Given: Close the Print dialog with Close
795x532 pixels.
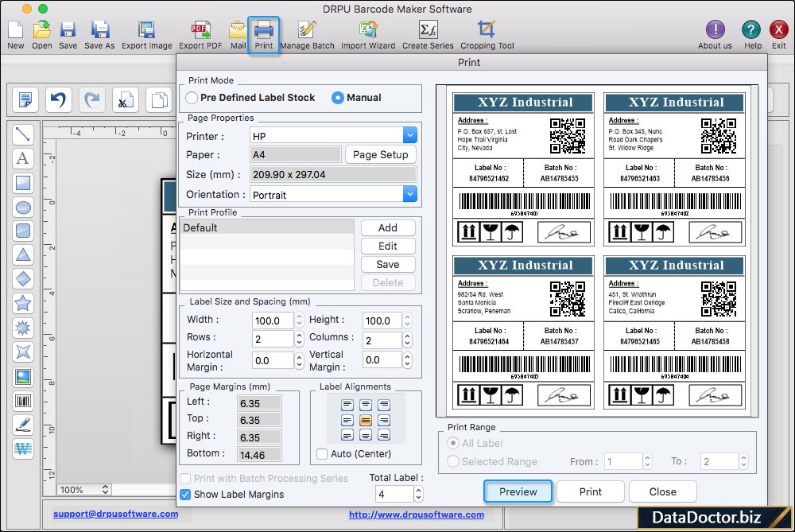Looking at the screenshot, I should [663, 491].
